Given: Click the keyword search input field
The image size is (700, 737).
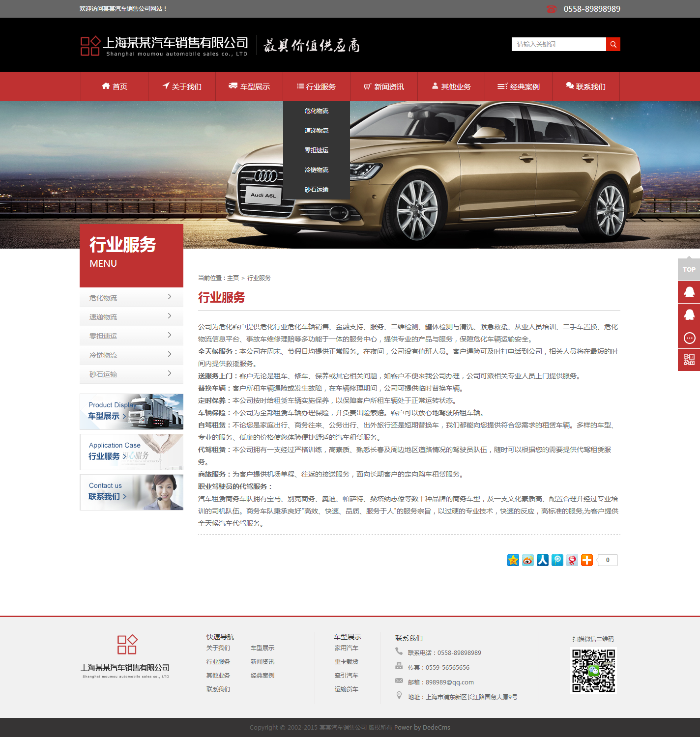Looking at the screenshot, I should click(558, 44).
